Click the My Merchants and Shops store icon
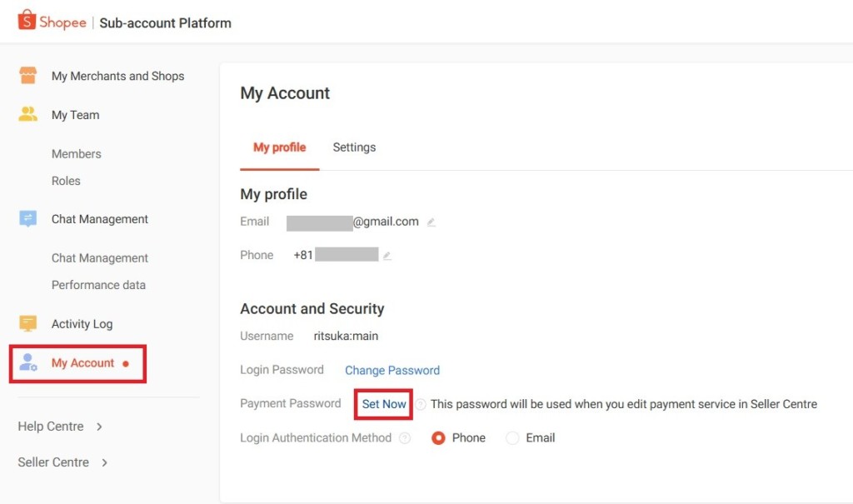Screen dimensions: 853x504 (x=28, y=76)
